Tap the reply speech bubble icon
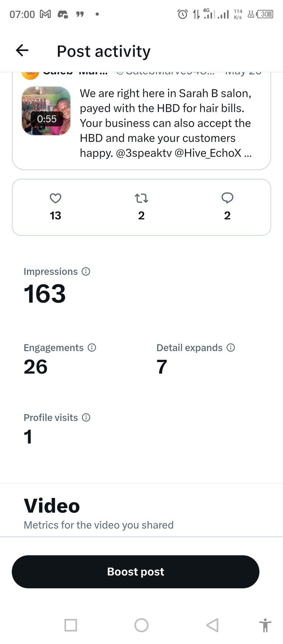Screen dimensions: 283x644 pos(227,198)
